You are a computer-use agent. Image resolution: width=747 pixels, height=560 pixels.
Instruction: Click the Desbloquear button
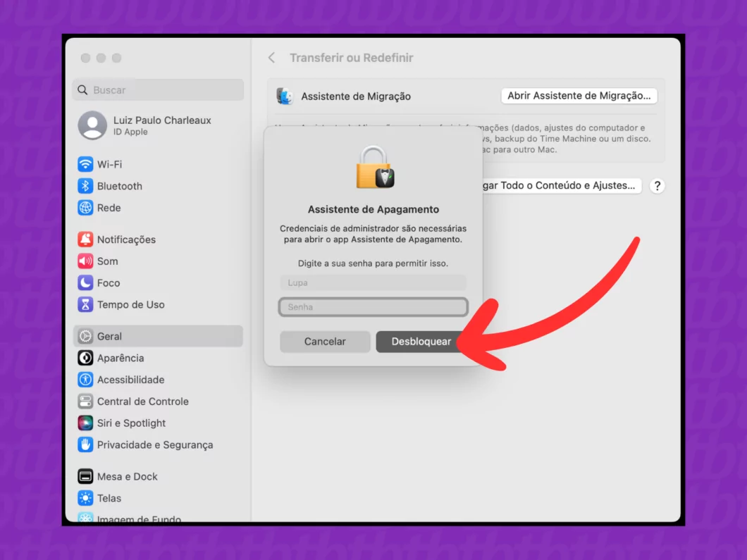coord(421,342)
